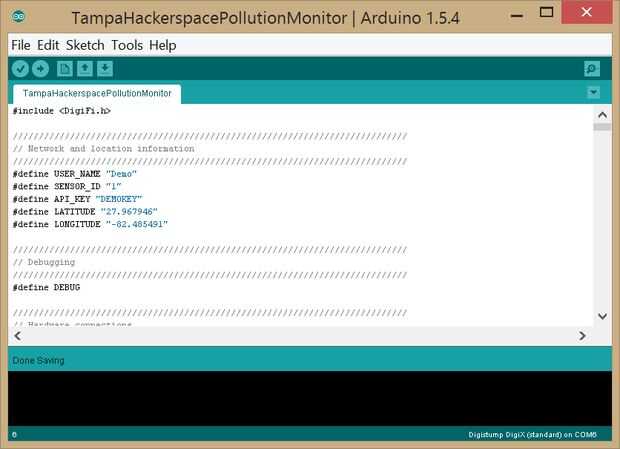Click inside the black console output area
The image size is (620, 449).
point(310,398)
